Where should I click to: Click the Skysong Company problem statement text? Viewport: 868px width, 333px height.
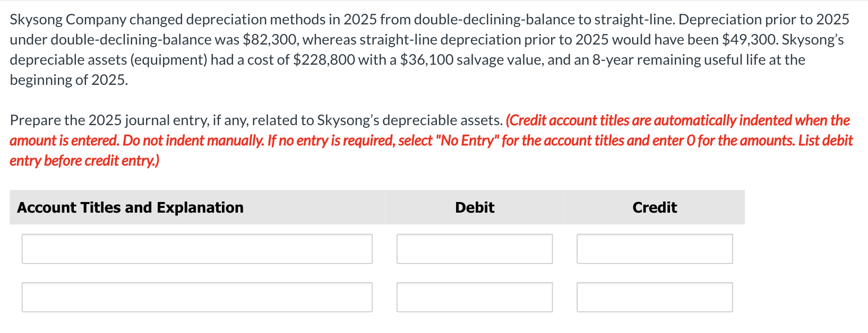coord(372,49)
